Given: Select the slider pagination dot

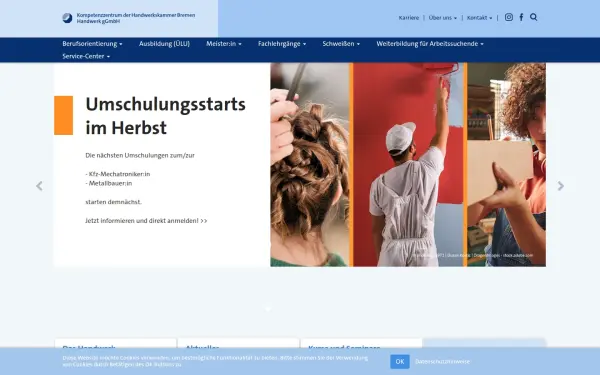Looking at the screenshot, I should (268, 309).
